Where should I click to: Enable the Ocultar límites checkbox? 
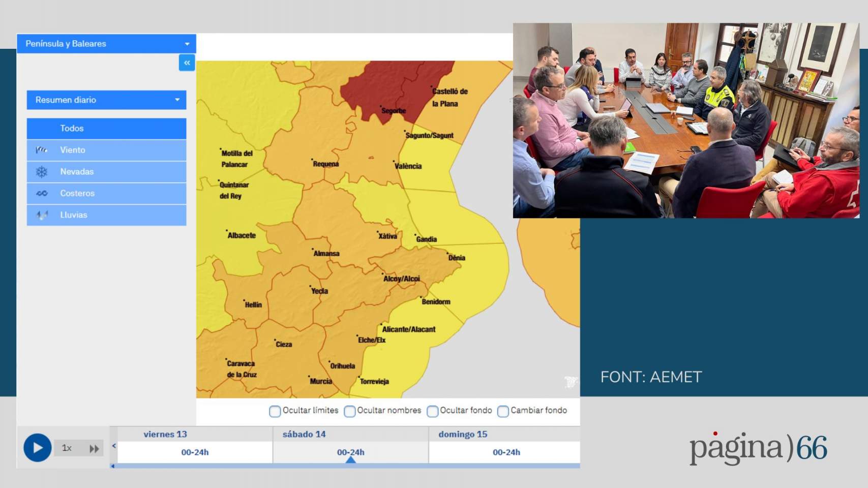click(x=275, y=411)
